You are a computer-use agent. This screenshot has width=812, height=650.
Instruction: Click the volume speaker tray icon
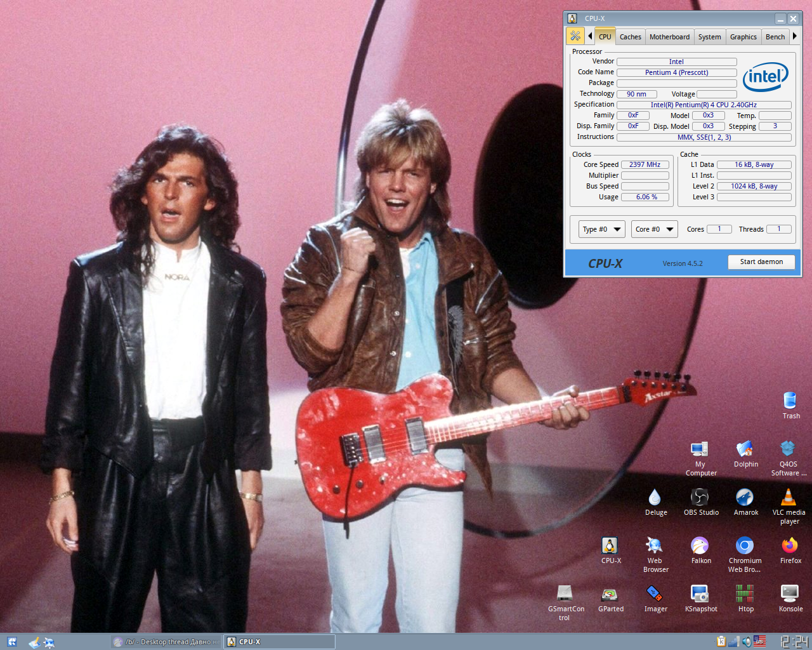coord(747,642)
